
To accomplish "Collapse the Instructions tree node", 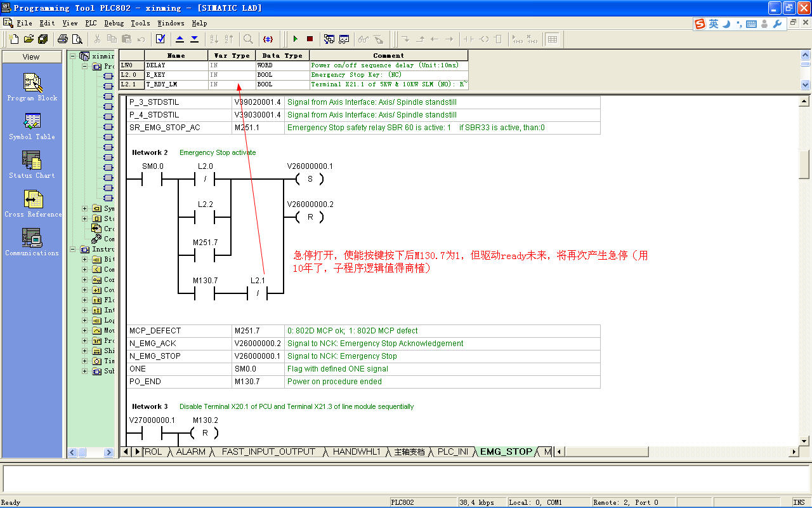I will (x=74, y=250).
